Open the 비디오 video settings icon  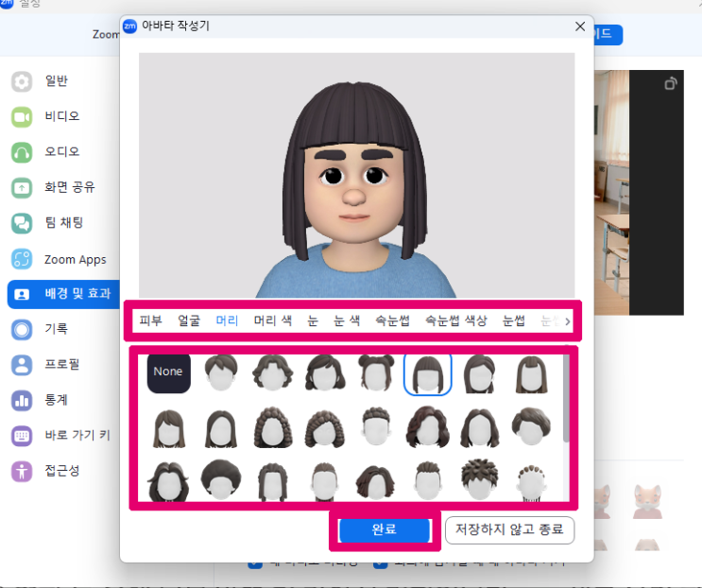click(21, 117)
